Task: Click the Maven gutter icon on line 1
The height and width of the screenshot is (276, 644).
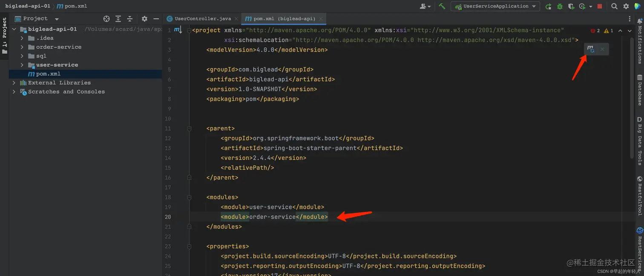Action: pyautogui.click(x=178, y=30)
